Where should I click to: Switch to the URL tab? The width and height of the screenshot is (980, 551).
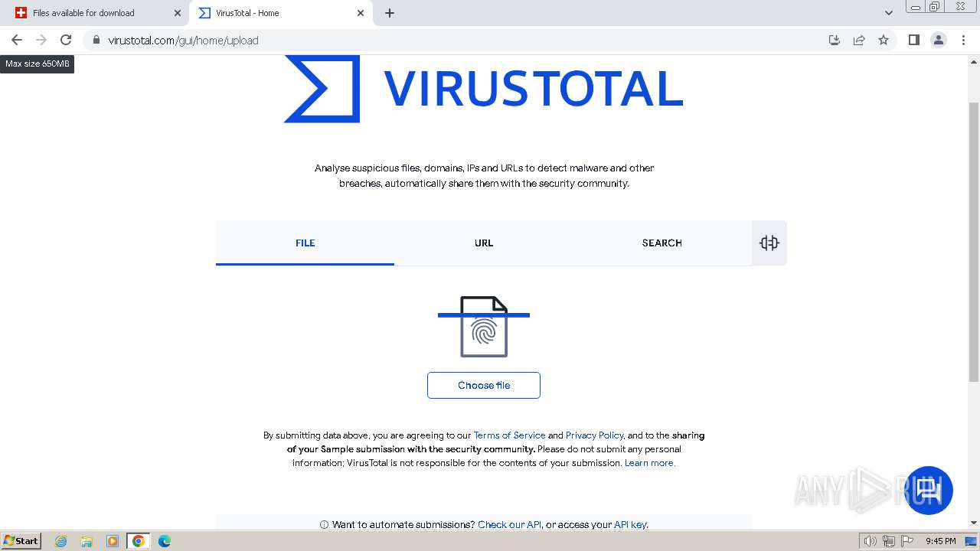pos(484,243)
